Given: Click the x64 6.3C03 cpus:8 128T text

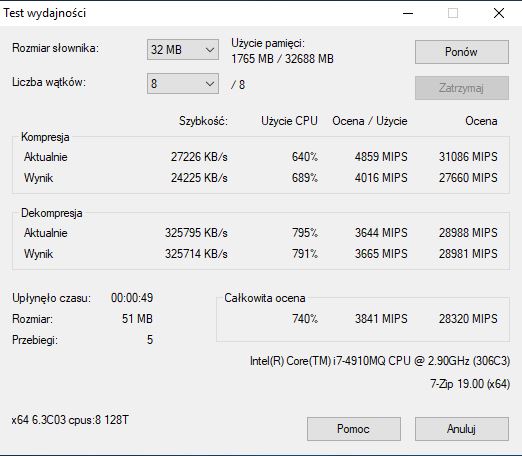Looking at the screenshot, I should (x=70, y=420).
